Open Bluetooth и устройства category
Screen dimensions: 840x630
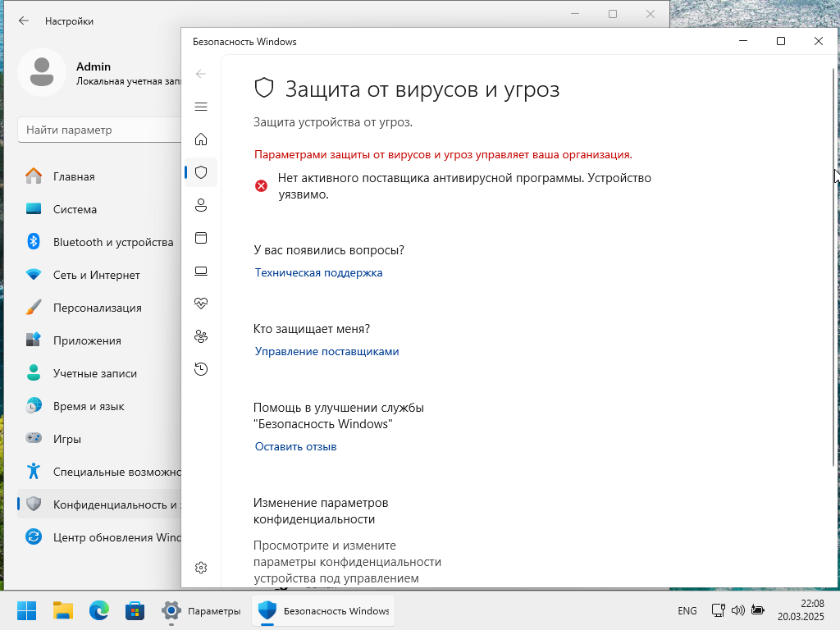(x=99, y=242)
